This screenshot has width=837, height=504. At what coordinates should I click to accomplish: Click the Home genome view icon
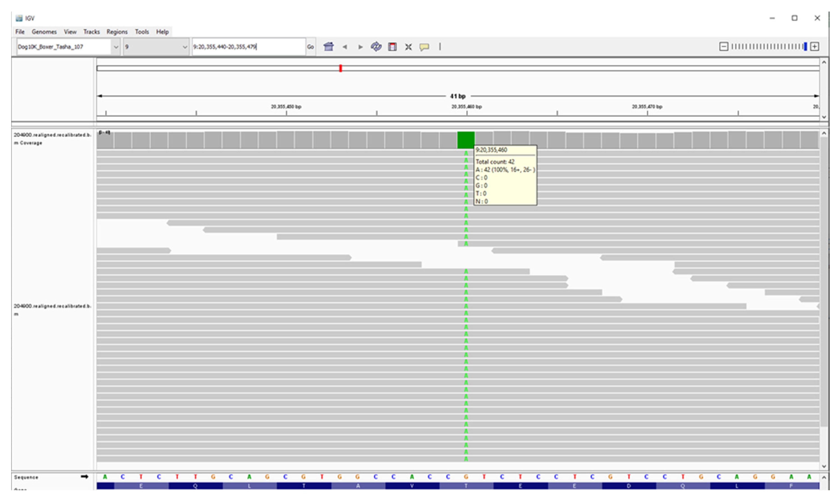(329, 46)
